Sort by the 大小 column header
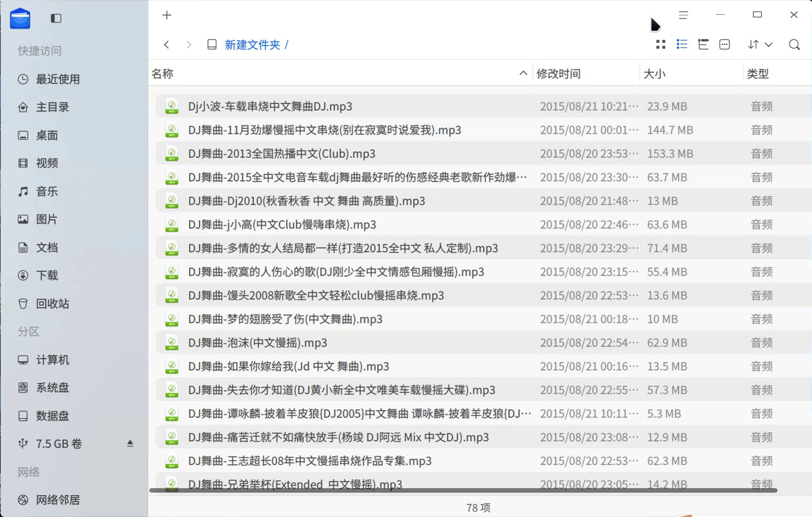Viewport: 812px width, 517px height. (691, 74)
